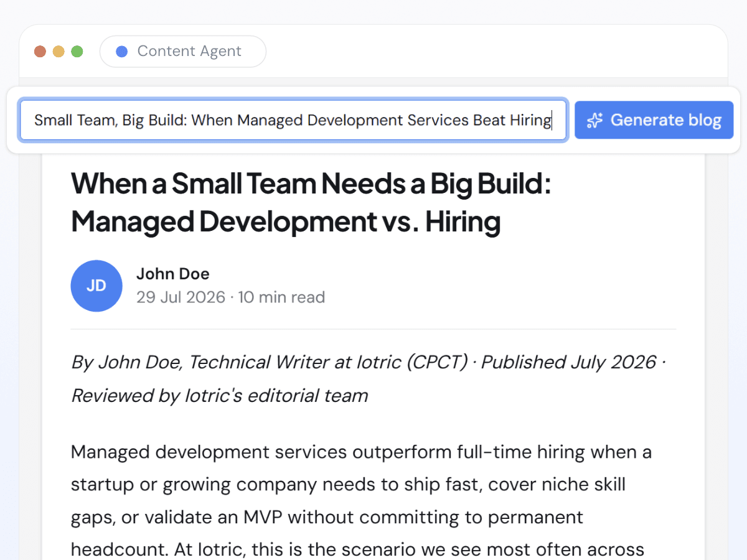Click the paragraph starting 'Managed development services outperform'
This screenshot has width=747, height=560.
[x=361, y=500]
